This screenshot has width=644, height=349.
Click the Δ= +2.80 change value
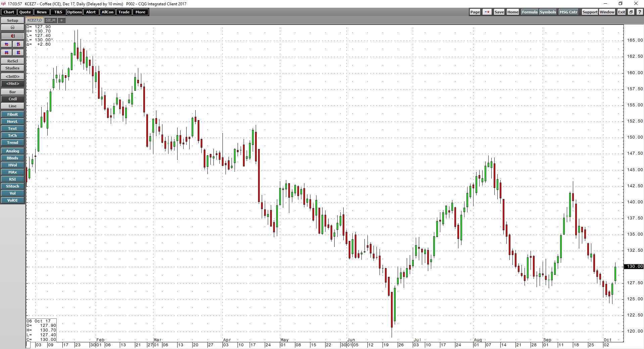39,44
